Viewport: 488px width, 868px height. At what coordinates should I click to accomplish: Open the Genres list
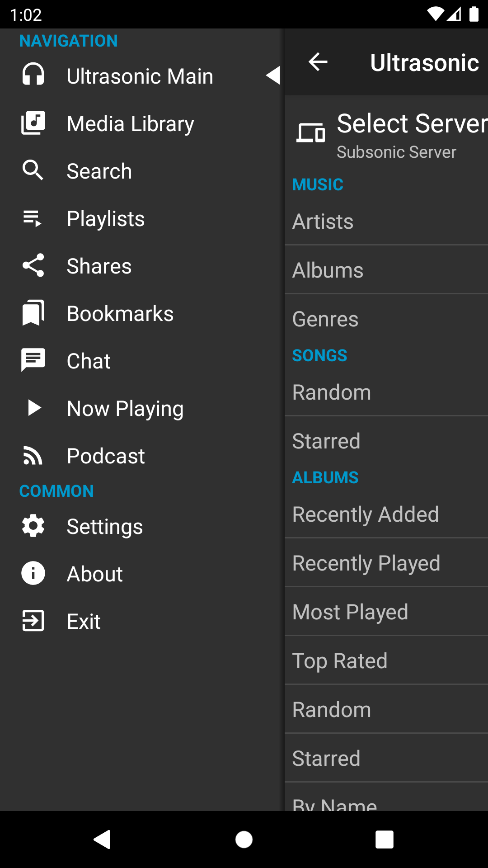(386, 319)
